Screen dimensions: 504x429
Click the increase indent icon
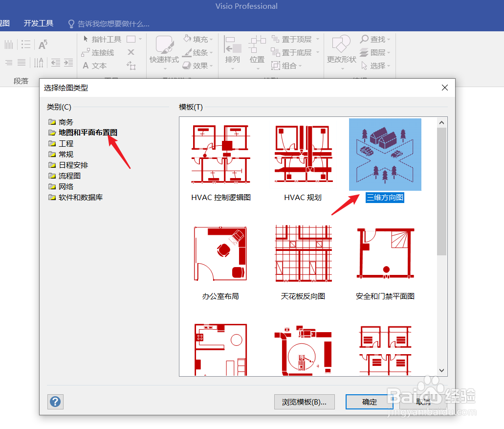(68, 63)
